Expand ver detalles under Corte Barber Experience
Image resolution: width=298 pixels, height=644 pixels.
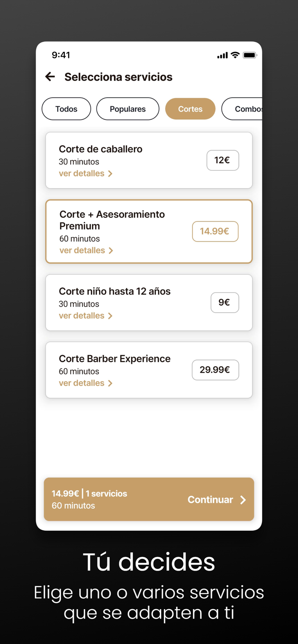pos(82,383)
